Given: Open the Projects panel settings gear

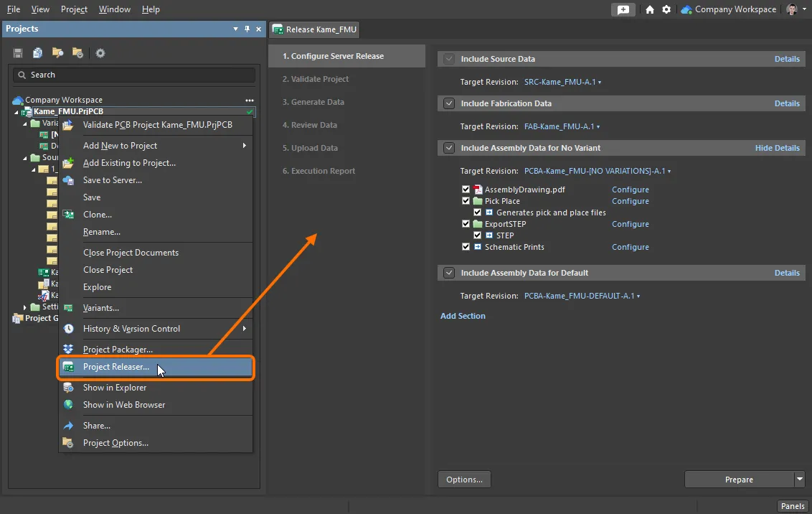Looking at the screenshot, I should (100, 53).
